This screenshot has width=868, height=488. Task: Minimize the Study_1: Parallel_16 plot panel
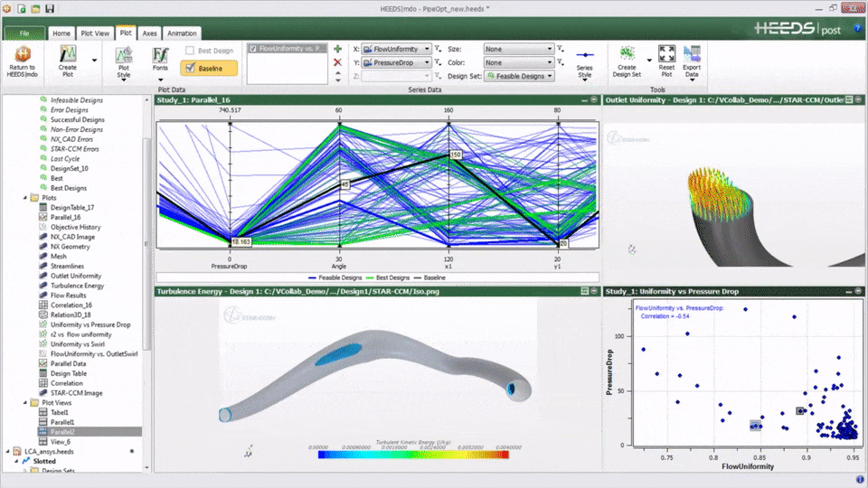[x=585, y=100]
